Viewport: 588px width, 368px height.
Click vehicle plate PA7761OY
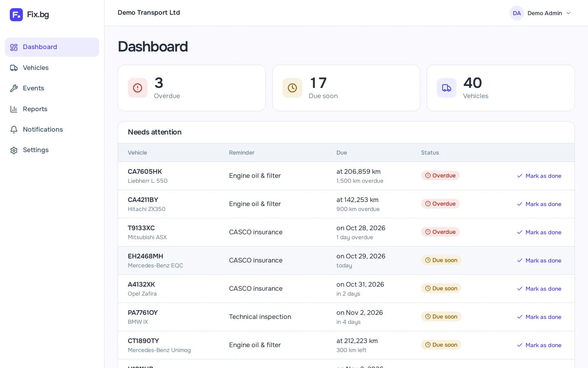[x=143, y=313]
